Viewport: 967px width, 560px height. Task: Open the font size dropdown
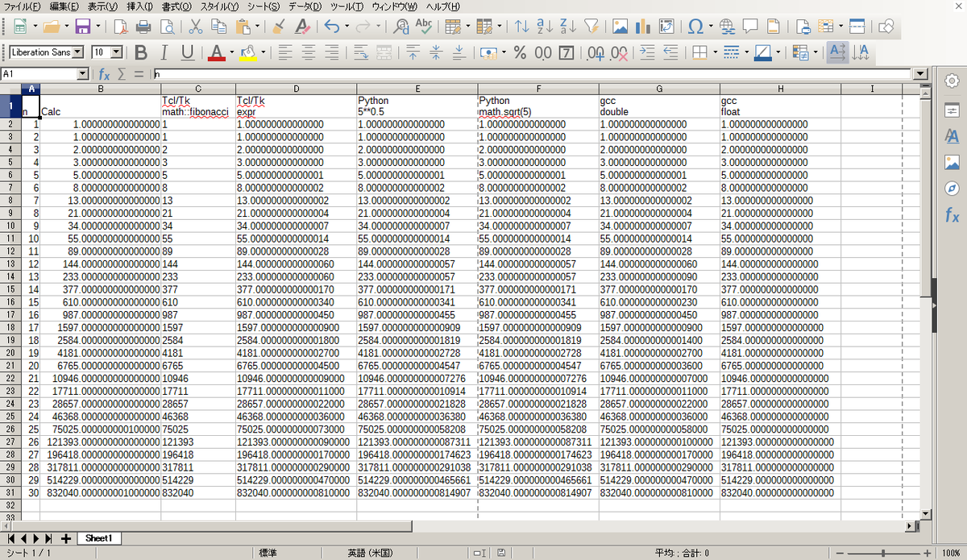point(117,52)
